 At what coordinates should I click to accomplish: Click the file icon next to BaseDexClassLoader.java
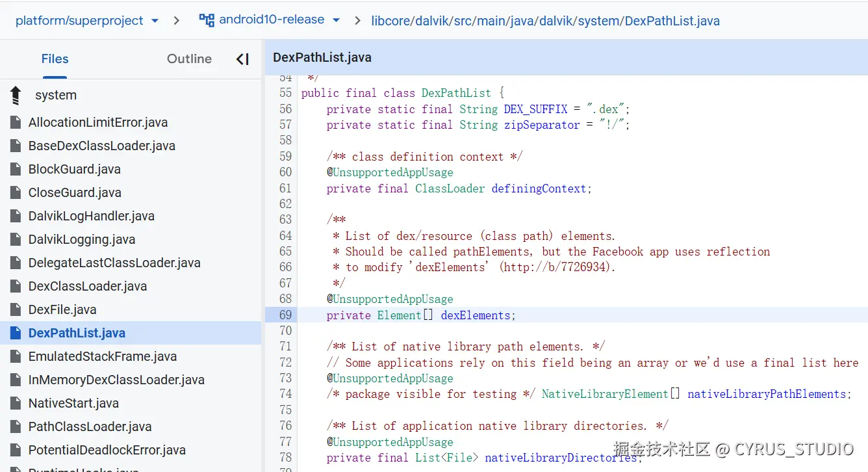16,146
